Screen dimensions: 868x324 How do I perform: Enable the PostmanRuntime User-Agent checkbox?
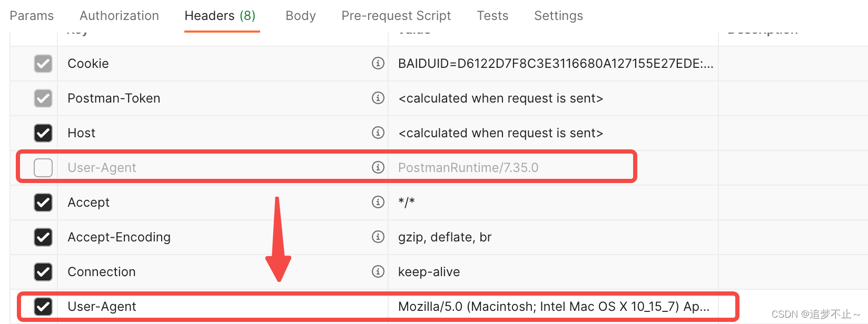coord(43,167)
